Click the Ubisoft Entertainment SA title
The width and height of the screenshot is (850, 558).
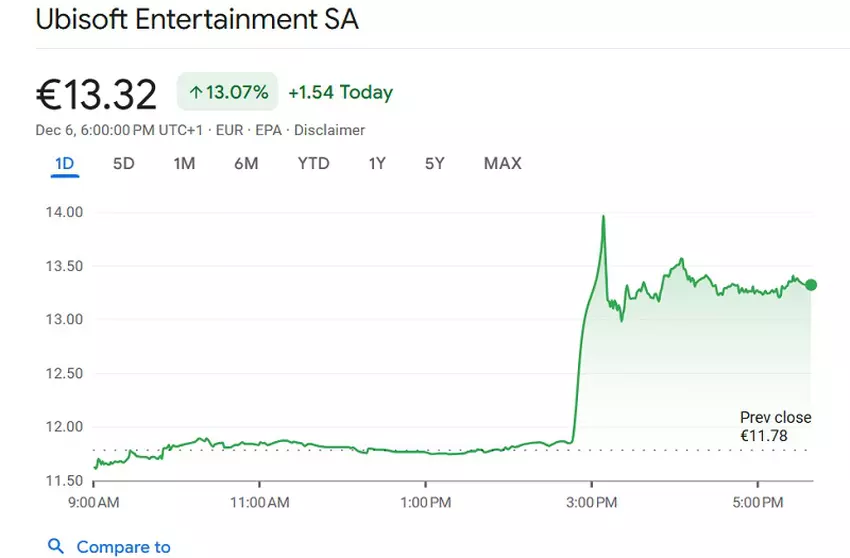[x=197, y=19]
